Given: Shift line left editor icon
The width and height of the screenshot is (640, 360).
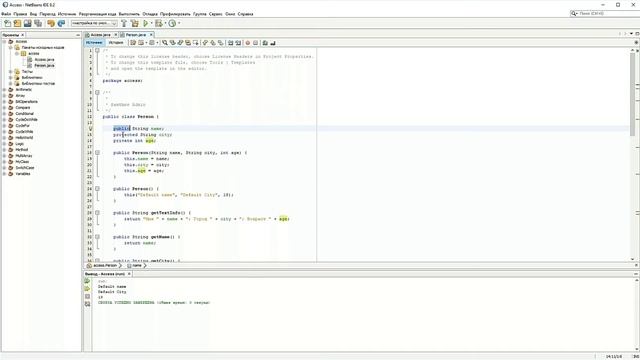Looking at the screenshot, I should pos(230,42).
